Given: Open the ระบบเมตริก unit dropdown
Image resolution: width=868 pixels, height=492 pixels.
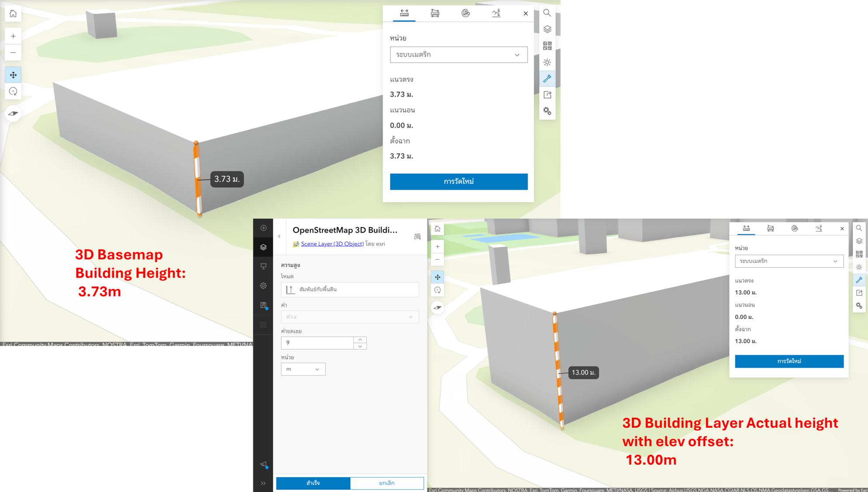Looking at the screenshot, I should coord(458,55).
